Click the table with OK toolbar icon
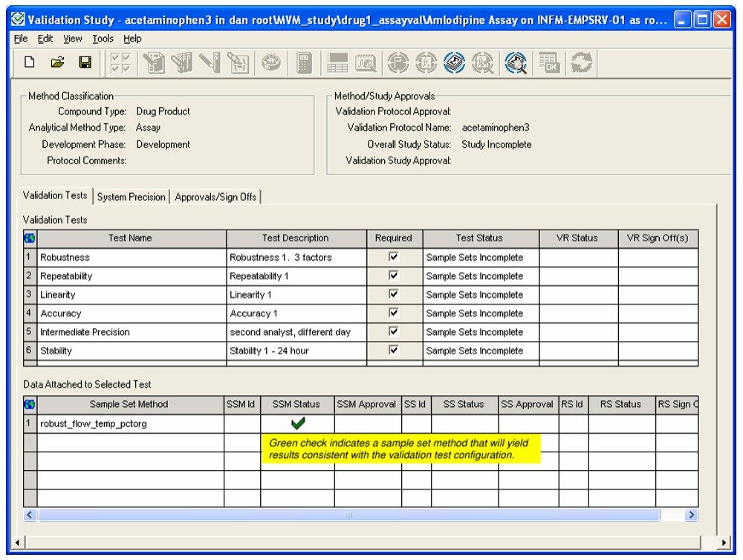 coord(550,64)
